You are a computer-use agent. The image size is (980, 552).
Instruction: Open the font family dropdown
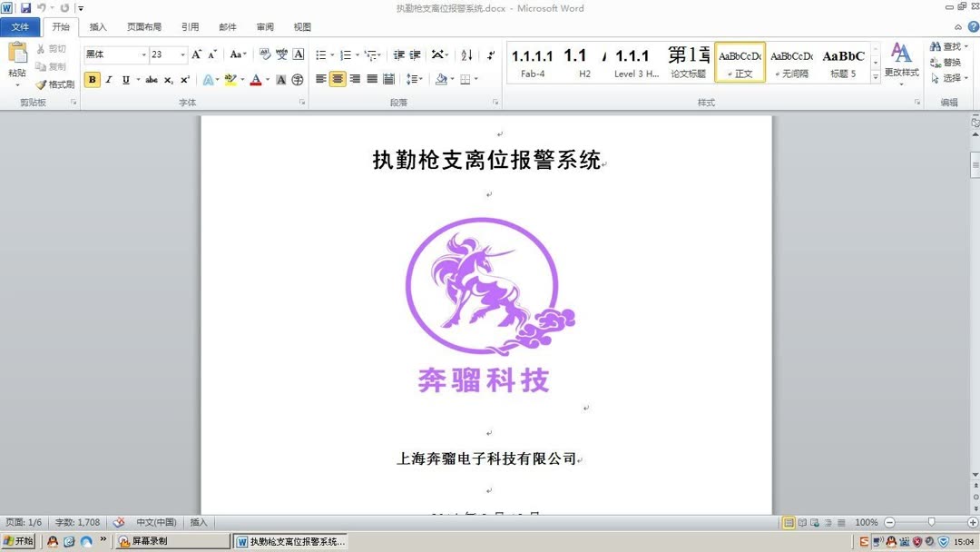146,55
